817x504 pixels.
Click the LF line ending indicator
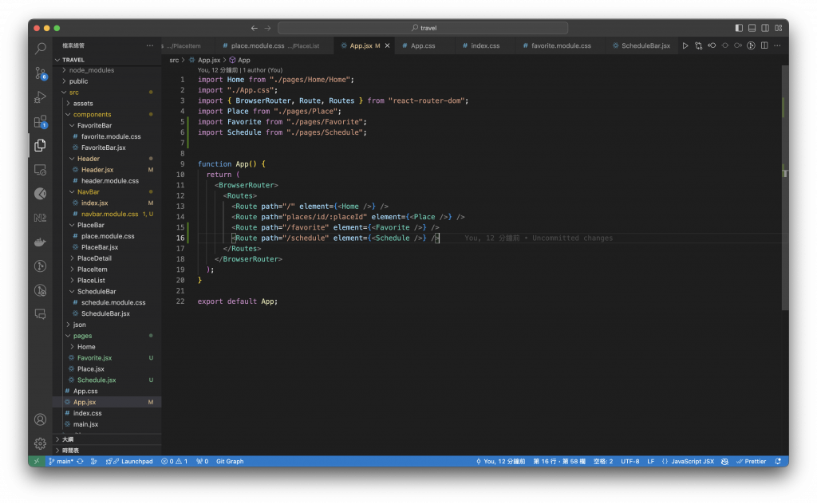pyautogui.click(x=651, y=461)
